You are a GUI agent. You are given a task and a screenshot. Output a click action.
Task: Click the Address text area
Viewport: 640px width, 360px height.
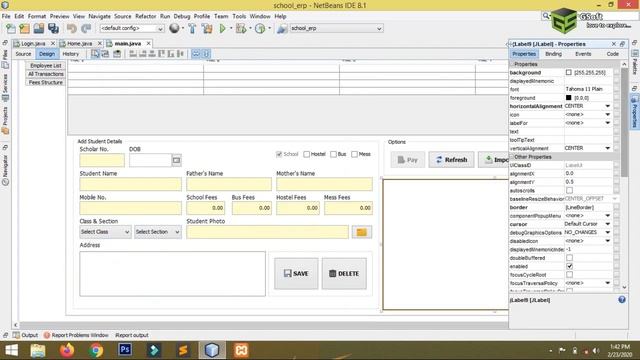coord(172,273)
